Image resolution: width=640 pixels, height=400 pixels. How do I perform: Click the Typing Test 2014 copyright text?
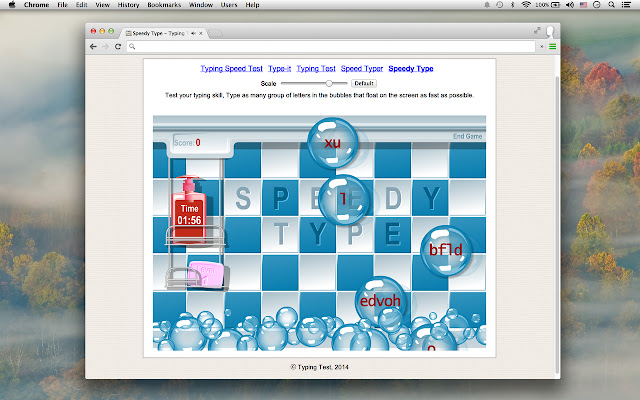320,367
